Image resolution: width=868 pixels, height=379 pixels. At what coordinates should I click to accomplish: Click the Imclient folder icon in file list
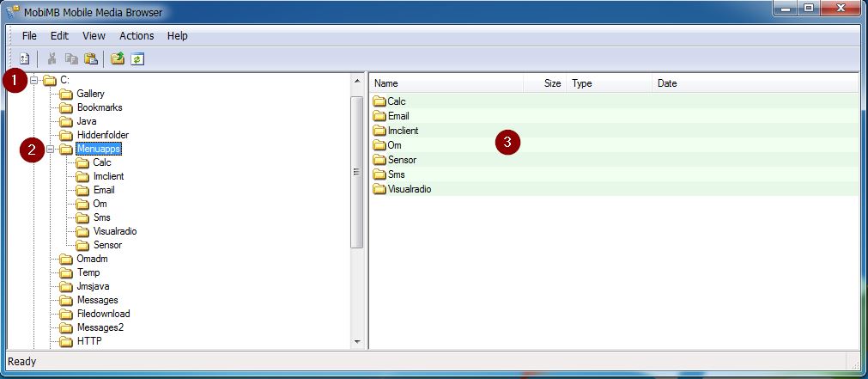tap(379, 131)
